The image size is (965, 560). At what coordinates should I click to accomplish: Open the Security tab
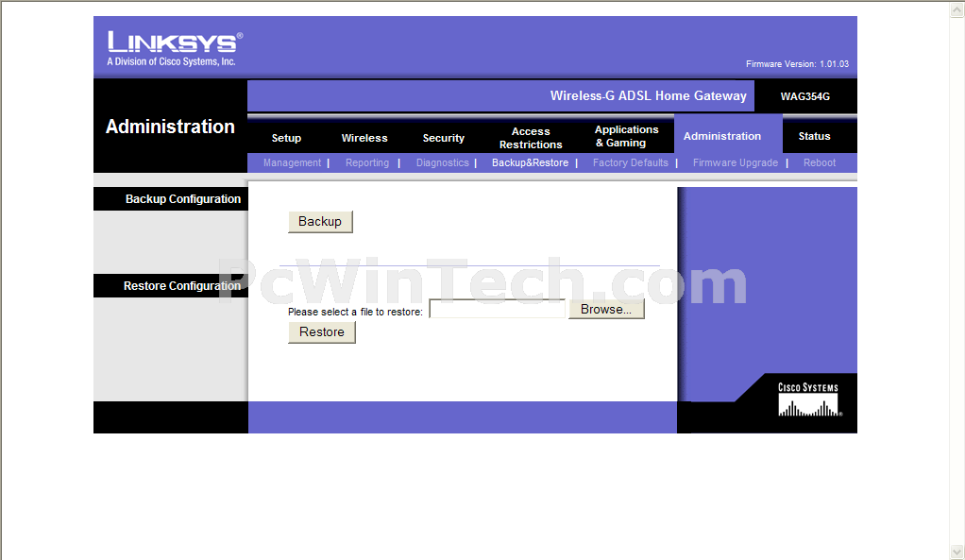tap(443, 138)
